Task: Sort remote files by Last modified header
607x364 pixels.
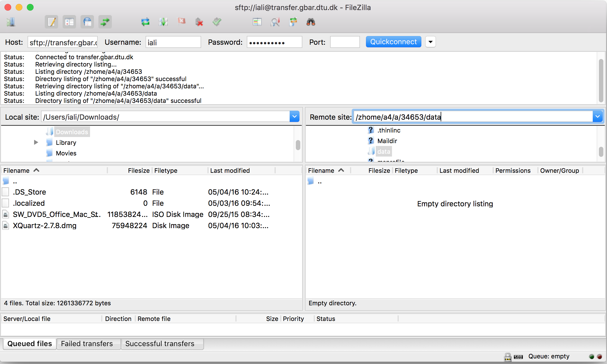Action: coord(465,171)
